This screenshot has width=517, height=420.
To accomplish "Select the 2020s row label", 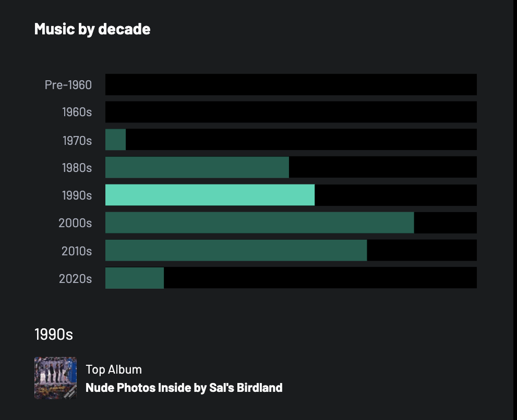I will pos(75,278).
